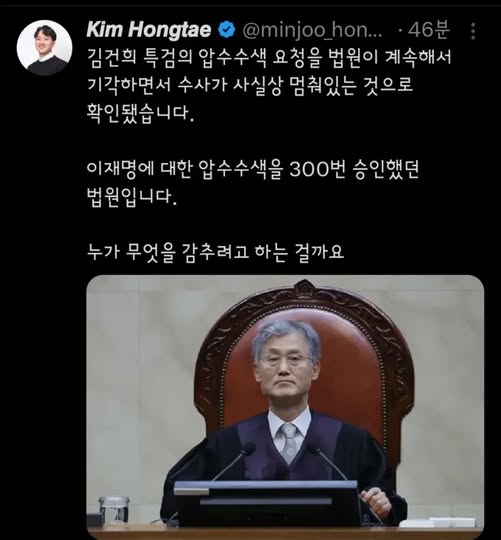The image size is (501, 540).
Task: Click the Kim Hongtae display name
Action: click(148, 30)
